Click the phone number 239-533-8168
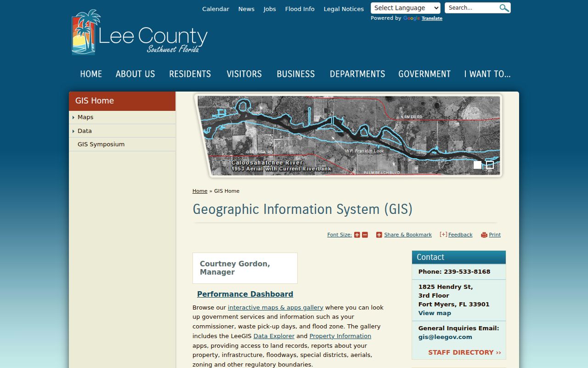The width and height of the screenshot is (588, 368). pyautogui.click(x=467, y=272)
